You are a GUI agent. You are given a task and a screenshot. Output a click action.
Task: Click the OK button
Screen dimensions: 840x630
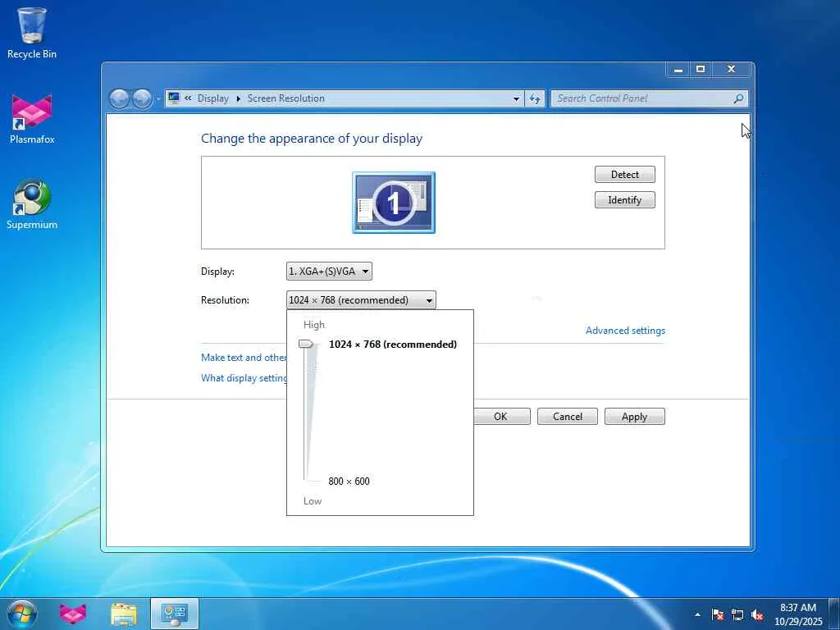coord(501,417)
